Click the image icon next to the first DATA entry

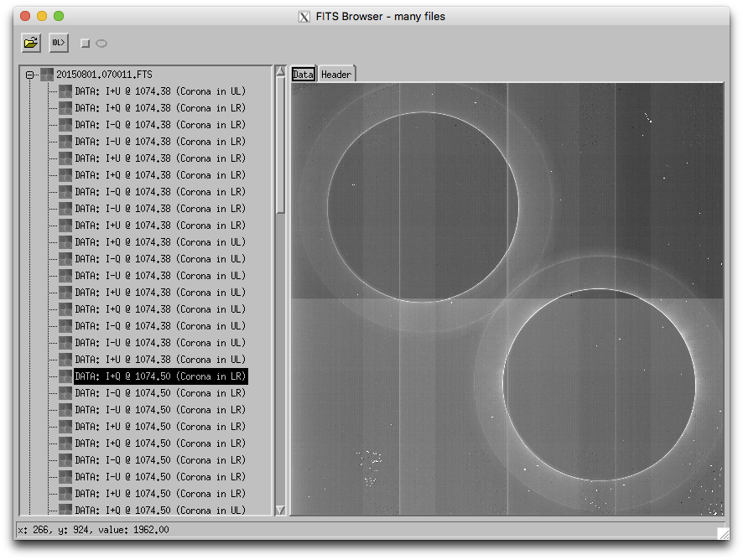(65, 91)
